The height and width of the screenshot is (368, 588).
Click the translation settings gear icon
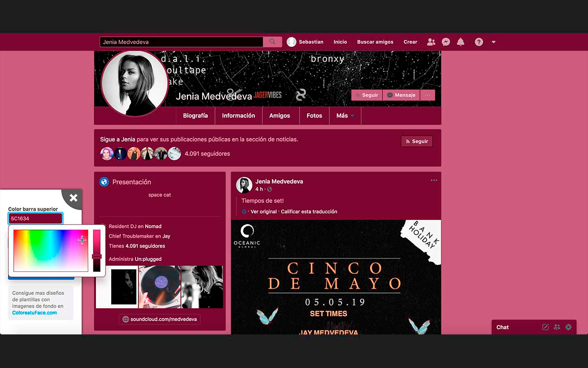point(244,212)
